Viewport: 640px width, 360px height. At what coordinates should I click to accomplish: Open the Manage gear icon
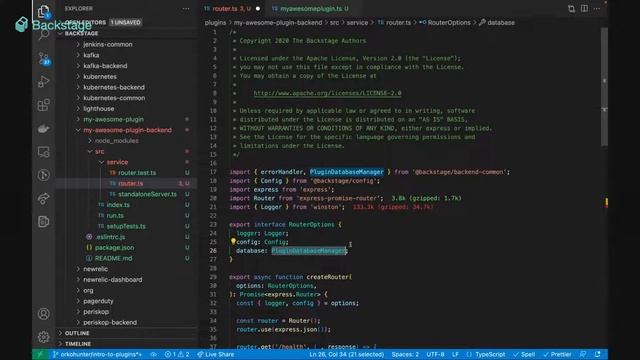tap(43, 337)
